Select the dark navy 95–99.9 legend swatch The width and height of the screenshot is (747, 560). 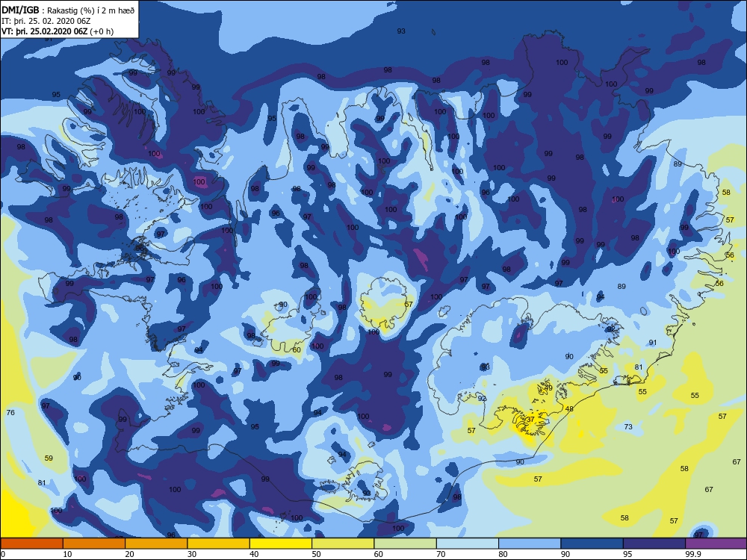click(x=654, y=544)
